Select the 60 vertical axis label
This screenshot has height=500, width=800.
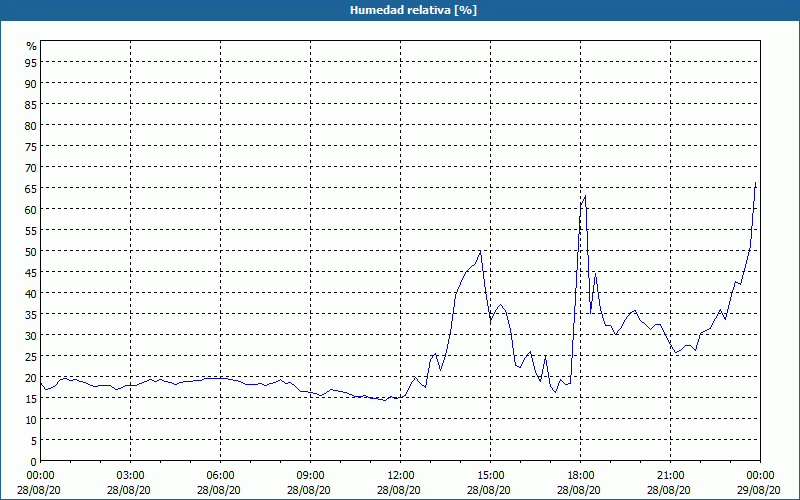coord(31,209)
